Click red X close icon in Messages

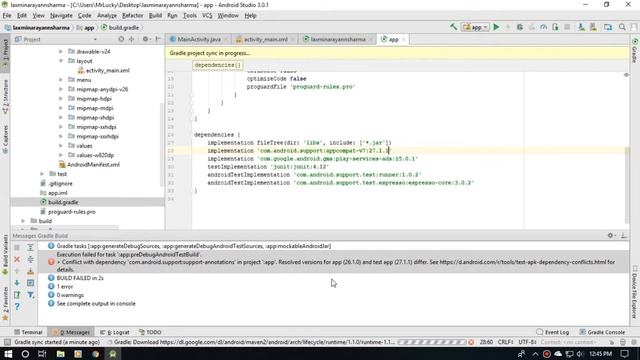17,259
